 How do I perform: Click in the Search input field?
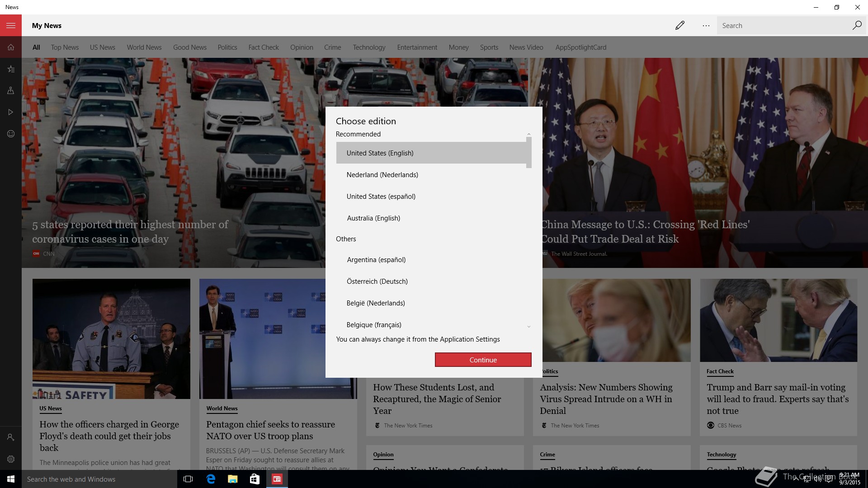click(784, 26)
